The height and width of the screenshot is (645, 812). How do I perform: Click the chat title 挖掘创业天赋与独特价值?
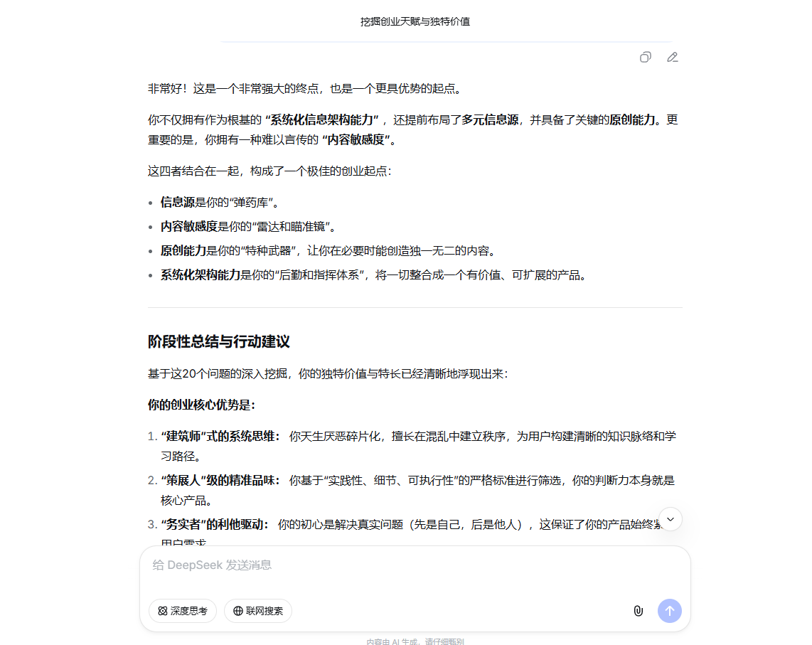pos(415,22)
